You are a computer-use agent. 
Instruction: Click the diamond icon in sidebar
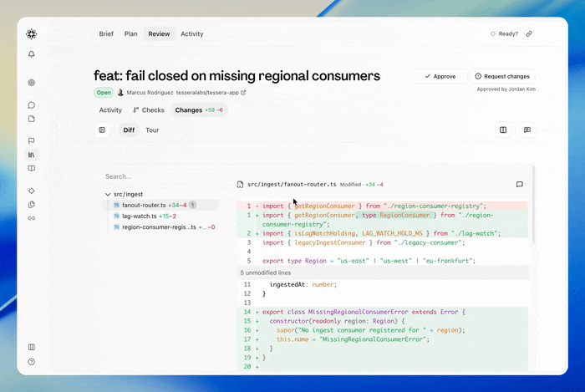tap(32, 191)
